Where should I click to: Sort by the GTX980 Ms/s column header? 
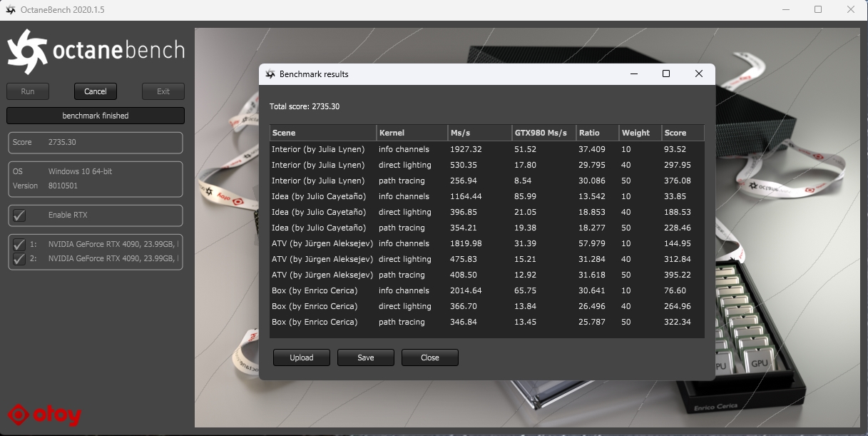pos(544,133)
